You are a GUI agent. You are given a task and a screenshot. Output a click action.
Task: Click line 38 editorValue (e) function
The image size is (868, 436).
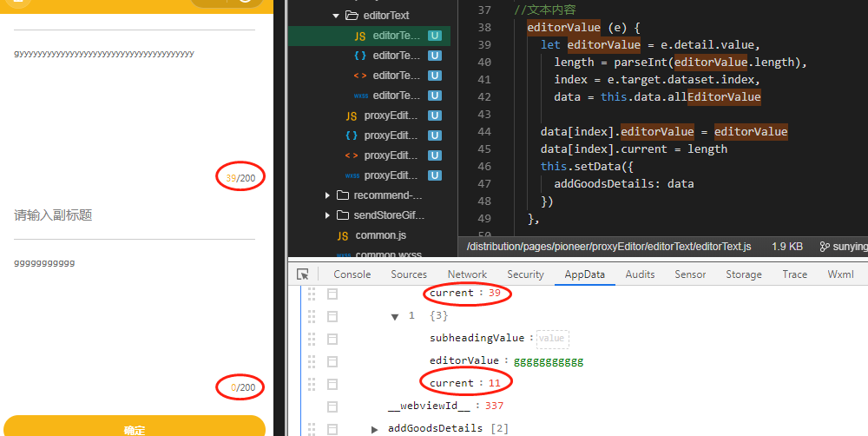point(583,27)
